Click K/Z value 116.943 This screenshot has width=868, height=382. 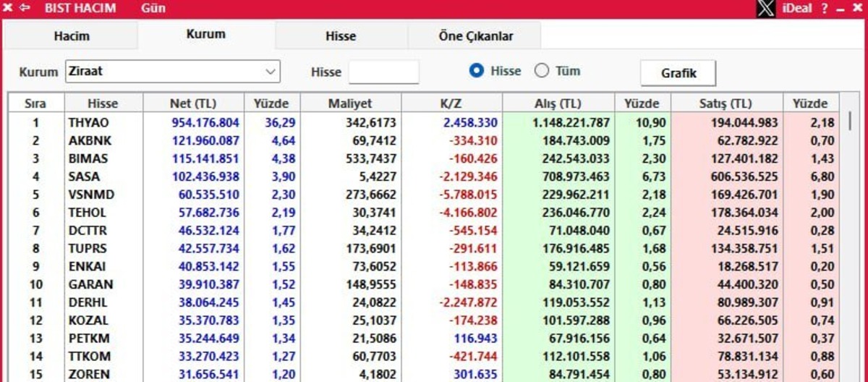(x=477, y=339)
